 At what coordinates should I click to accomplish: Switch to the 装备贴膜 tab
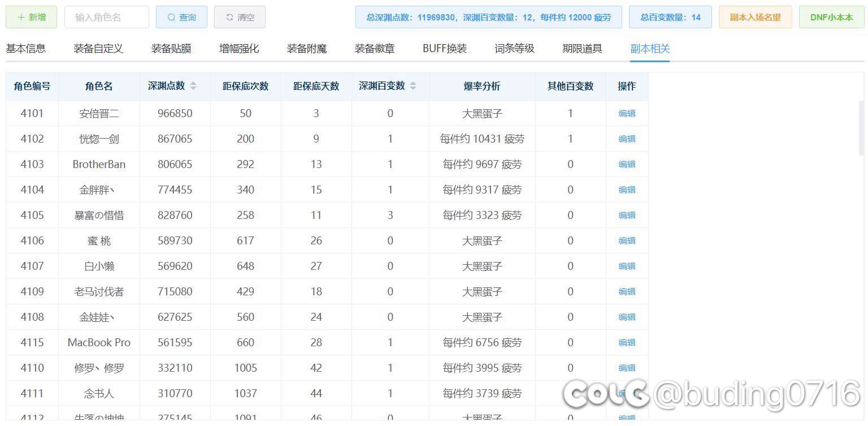click(171, 49)
